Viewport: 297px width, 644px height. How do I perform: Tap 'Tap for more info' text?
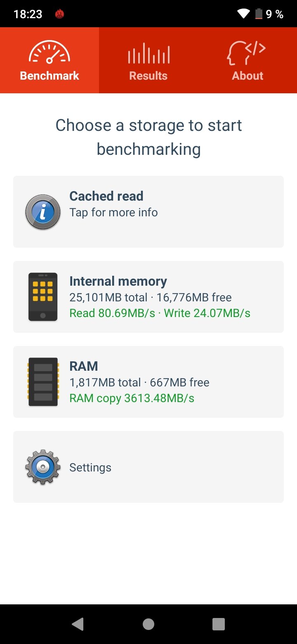click(113, 212)
